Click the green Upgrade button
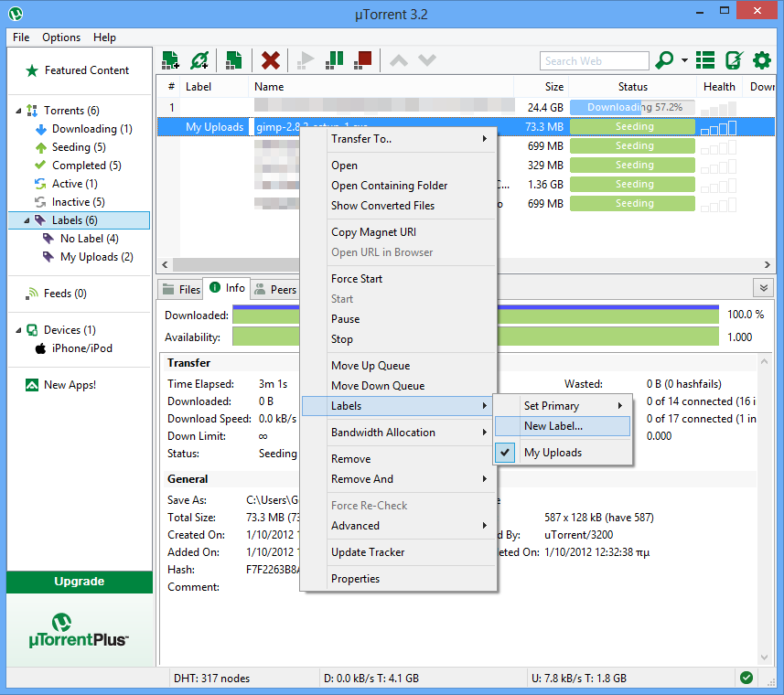 point(80,582)
